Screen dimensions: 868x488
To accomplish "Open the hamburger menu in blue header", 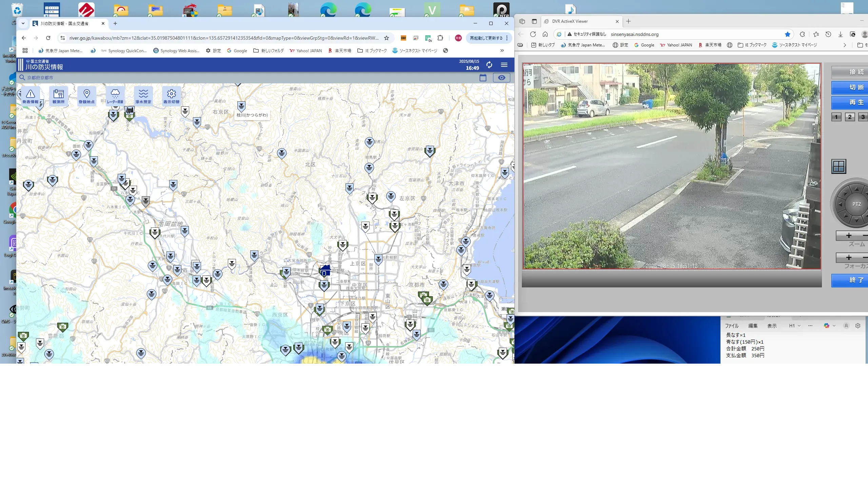I will 504,65.
